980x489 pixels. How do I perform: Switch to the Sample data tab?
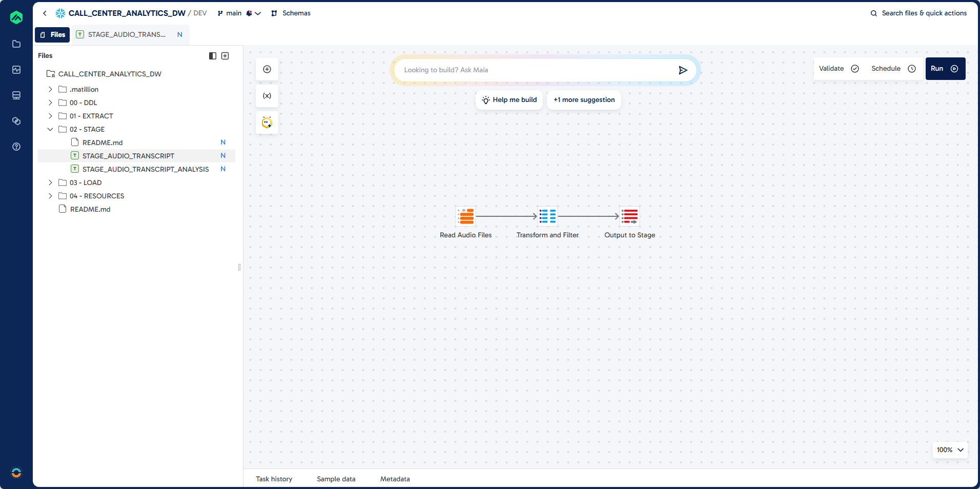[x=336, y=479]
